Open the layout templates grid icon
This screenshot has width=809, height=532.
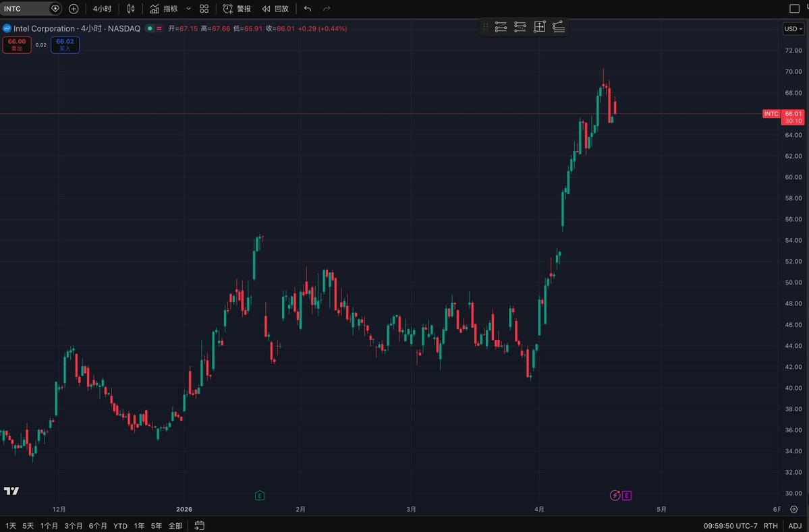204,9
